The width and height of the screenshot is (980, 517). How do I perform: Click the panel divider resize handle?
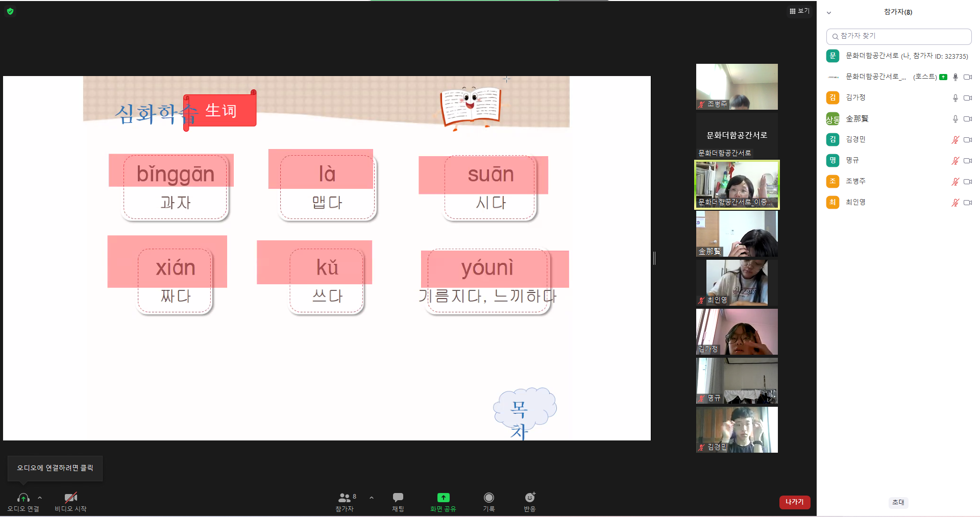point(654,258)
